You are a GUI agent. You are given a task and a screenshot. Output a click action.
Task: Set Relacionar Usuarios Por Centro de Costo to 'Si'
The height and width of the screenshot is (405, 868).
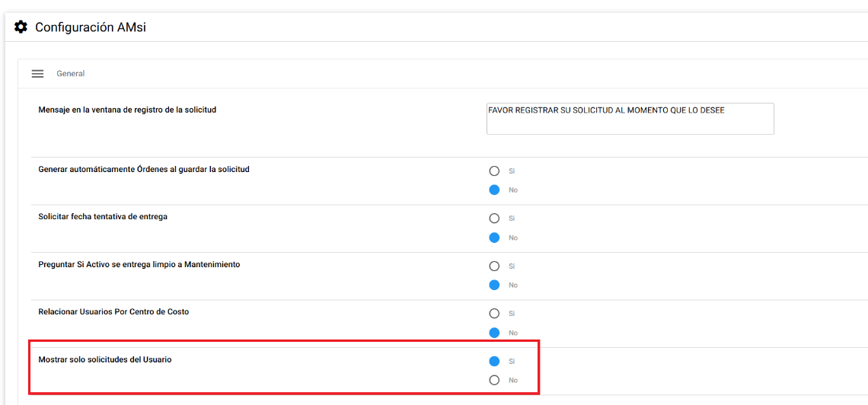(494, 314)
